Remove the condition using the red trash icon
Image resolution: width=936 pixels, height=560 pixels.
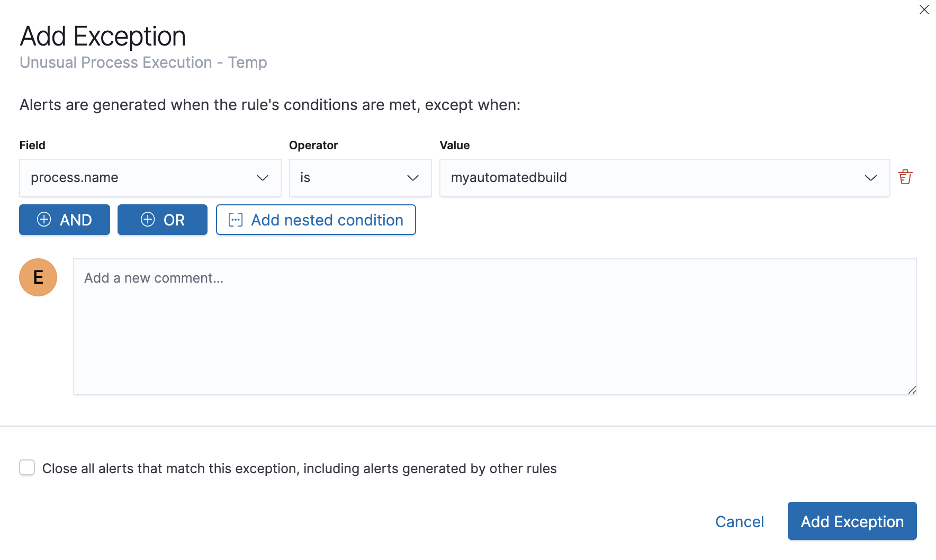[x=905, y=177]
